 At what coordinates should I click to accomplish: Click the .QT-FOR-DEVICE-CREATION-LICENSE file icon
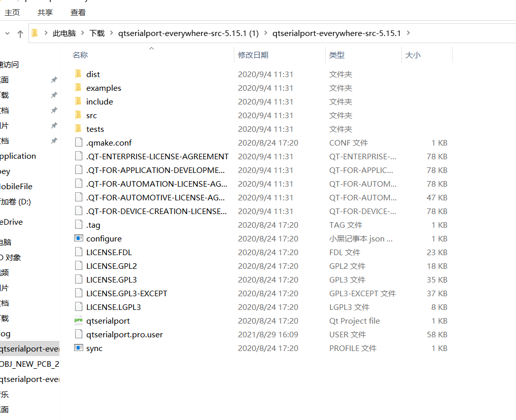[79, 211]
